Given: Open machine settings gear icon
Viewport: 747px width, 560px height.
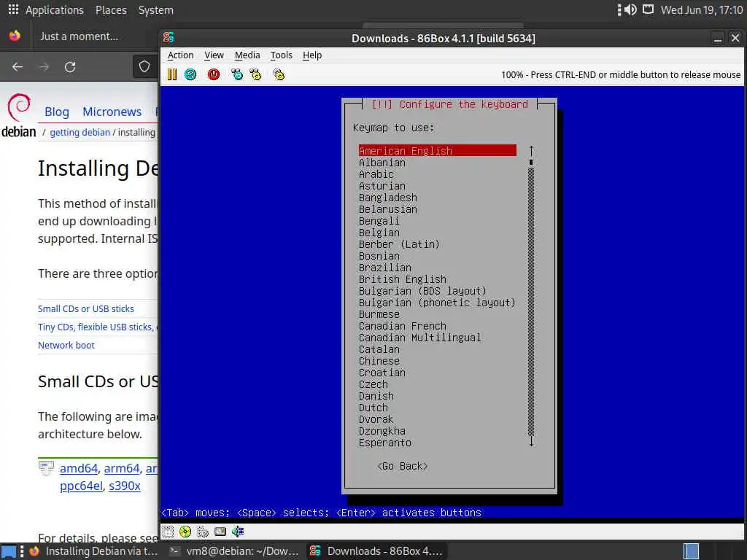Looking at the screenshot, I should point(279,74).
